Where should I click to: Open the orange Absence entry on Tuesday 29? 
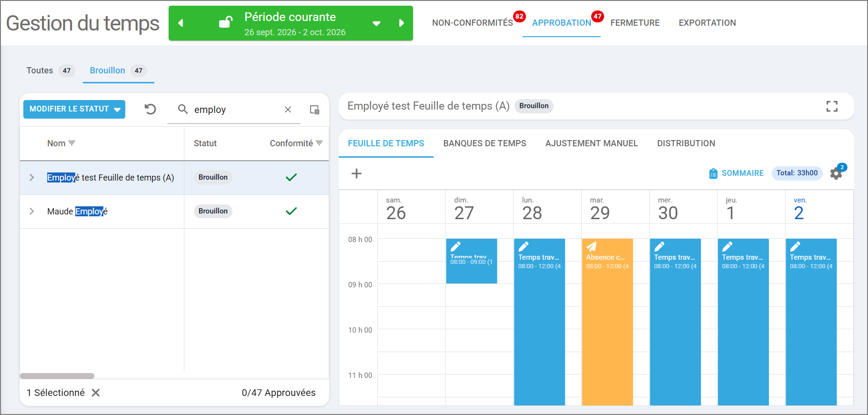(607, 322)
